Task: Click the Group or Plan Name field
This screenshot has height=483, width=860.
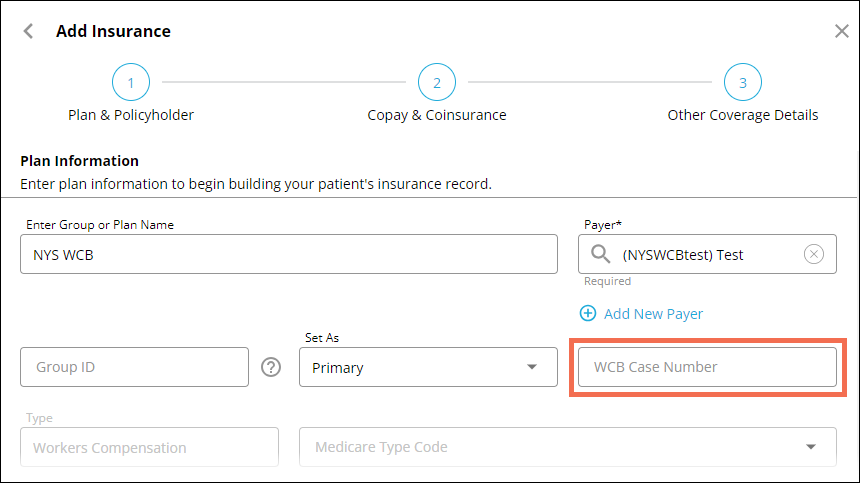Action: (288, 254)
